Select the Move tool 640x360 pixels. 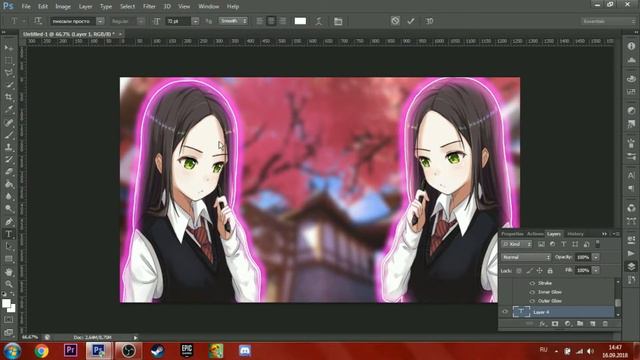pos(9,48)
